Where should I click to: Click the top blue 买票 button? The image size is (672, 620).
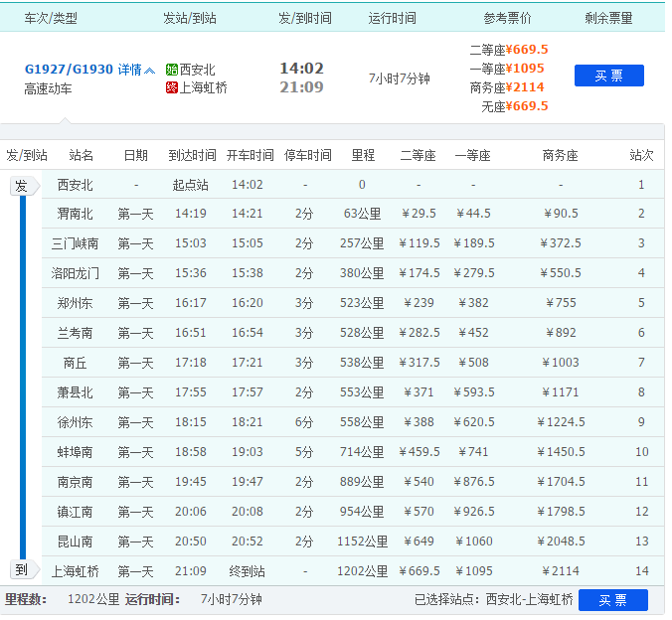coord(608,76)
